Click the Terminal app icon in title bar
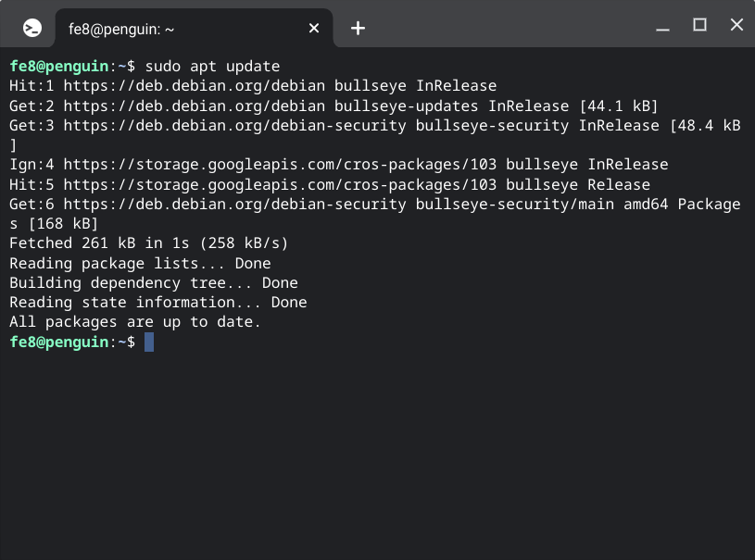Viewport: 755px width, 560px height. pos(32,29)
